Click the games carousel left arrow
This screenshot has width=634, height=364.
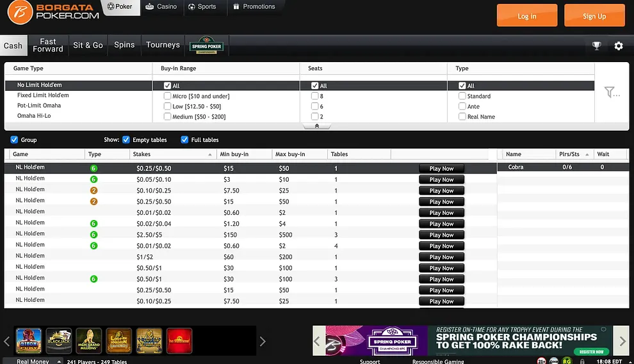coord(7,341)
